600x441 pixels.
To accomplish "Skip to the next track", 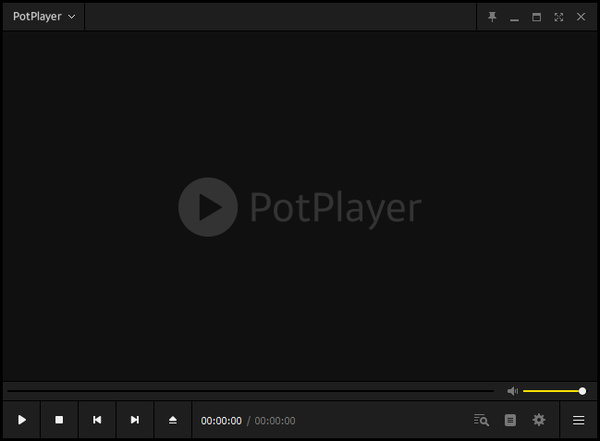I will 135,420.
